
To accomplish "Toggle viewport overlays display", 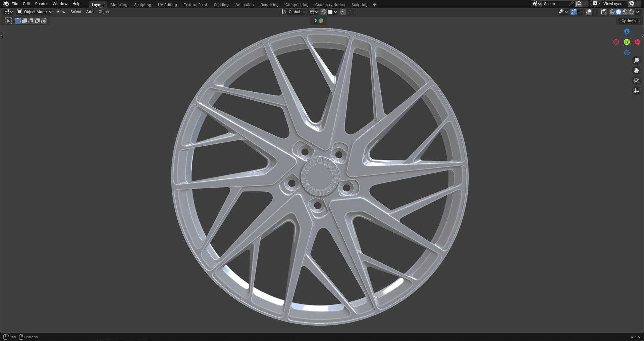I will [589, 12].
